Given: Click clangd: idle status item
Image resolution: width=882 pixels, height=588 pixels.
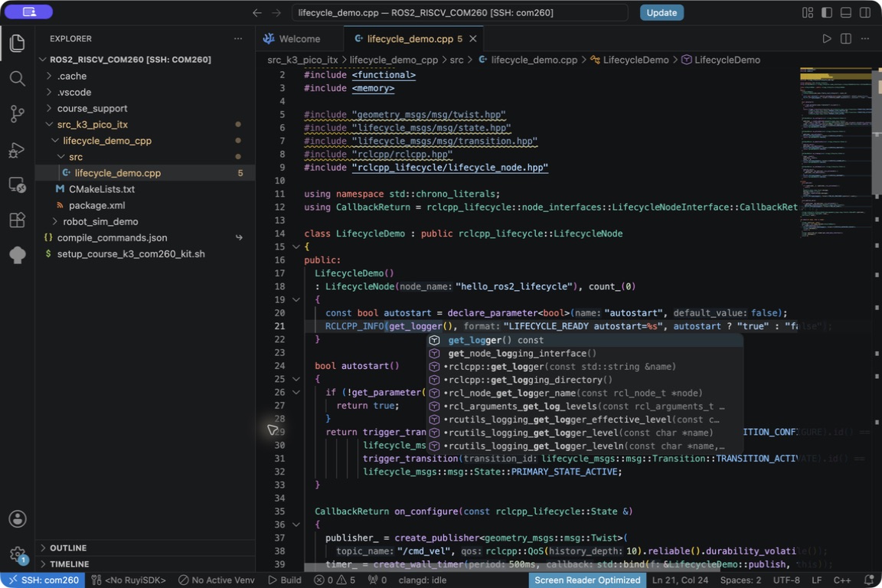Looking at the screenshot, I should [423, 580].
